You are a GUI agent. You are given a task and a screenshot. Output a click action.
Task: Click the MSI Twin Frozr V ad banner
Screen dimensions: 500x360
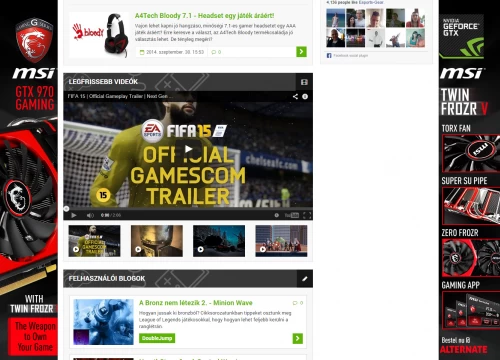coord(469,180)
